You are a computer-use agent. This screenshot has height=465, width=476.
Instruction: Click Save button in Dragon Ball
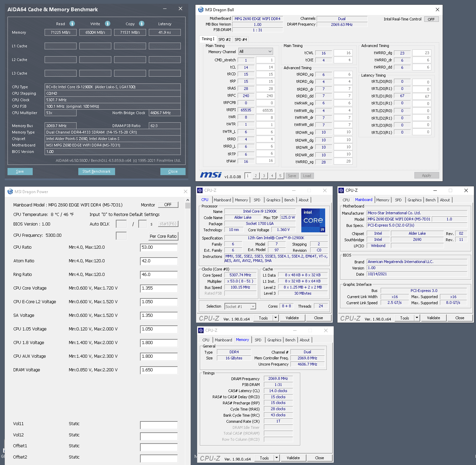tap(292, 176)
